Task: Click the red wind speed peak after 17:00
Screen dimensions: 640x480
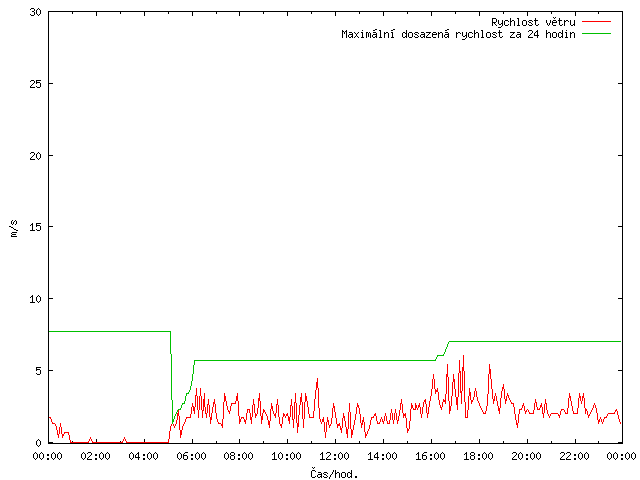Action: pos(463,356)
